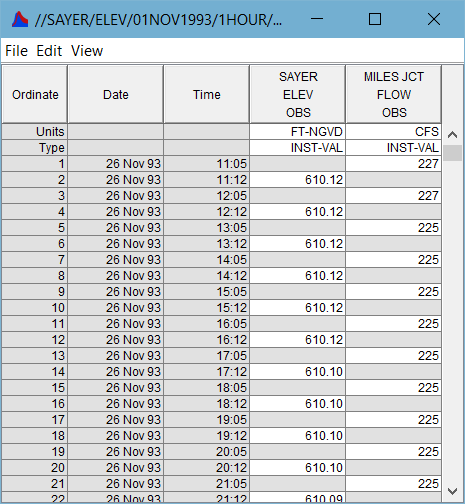Select the 610.12 value at 11:12
Viewport: 465px width, 504px height.
[x=298, y=180]
